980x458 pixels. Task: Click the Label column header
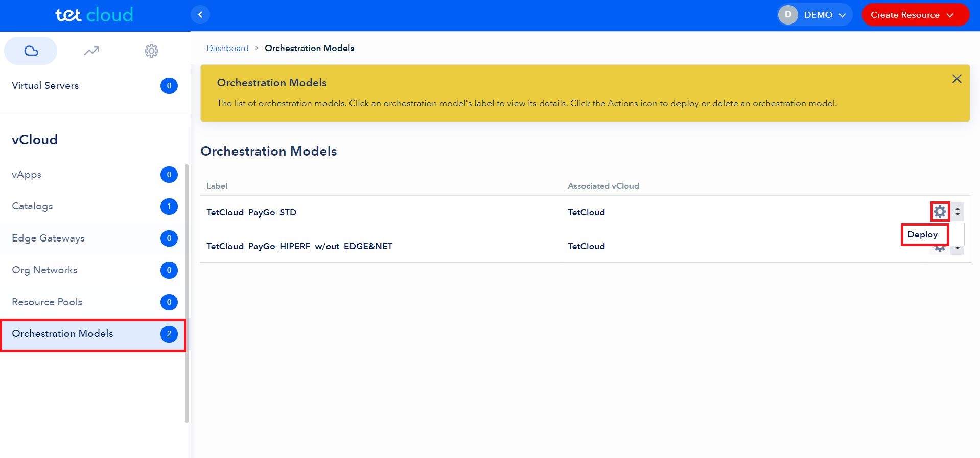tap(217, 186)
